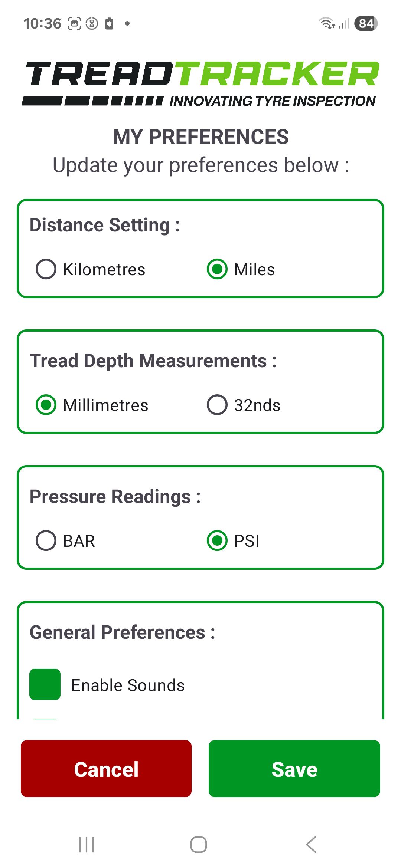The image size is (401, 868).
Task: Open recent apps navigation icon
Action: pos(87,845)
